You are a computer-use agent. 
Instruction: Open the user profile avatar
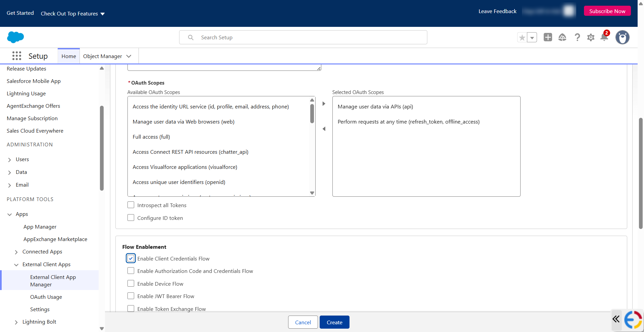(x=622, y=37)
